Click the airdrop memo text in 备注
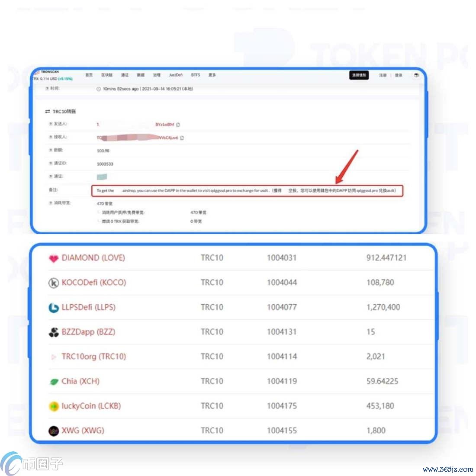Screen dimensions: 476x476 pos(246,191)
